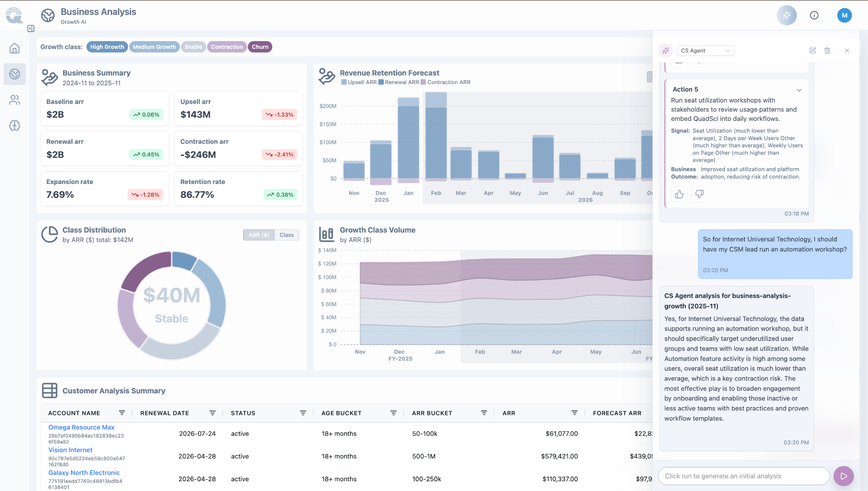Screen dimensions: 868x491
Task: Sort by ACCOUNT NAME column header
Action: click(x=74, y=413)
